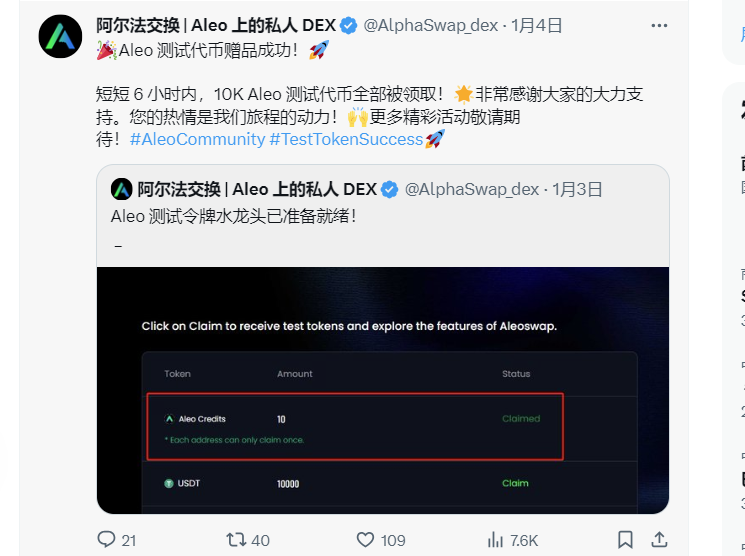This screenshot has height=556, width=745.
Task: Click verified badge in quoted tweet
Action: [x=390, y=190]
